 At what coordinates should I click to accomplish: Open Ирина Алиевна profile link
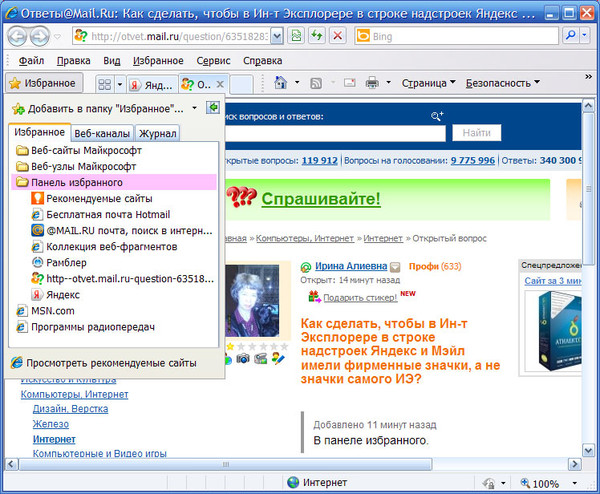[x=351, y=266]
